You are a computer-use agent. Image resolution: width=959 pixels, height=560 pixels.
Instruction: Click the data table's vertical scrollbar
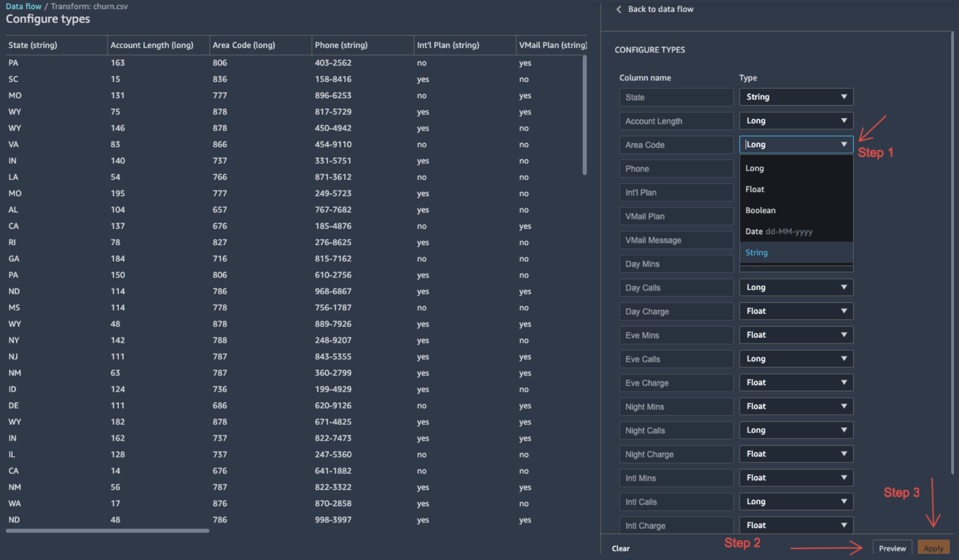[x=584, y=115]
